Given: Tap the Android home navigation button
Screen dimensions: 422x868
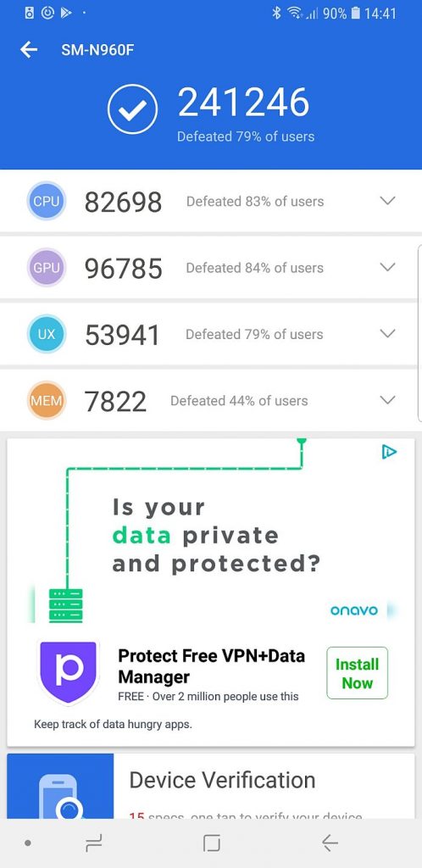Looking at the screenshot, I should click(211, 843).
